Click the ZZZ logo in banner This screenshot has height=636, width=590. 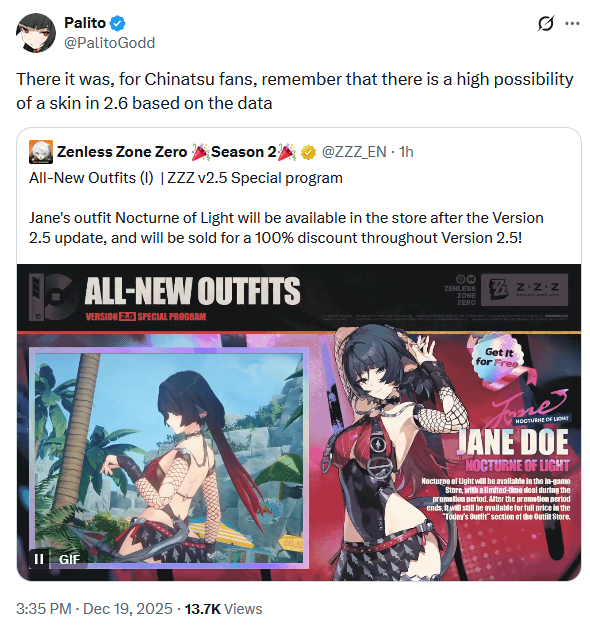tap(524, 290)
